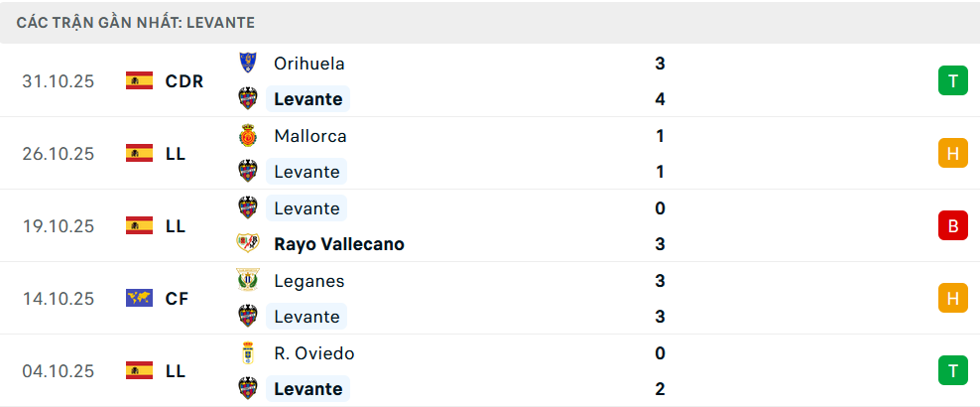Click the orange H badge for Mallorca match
Viewport: 980px width, 407px height.
click(x=952, y=153)
